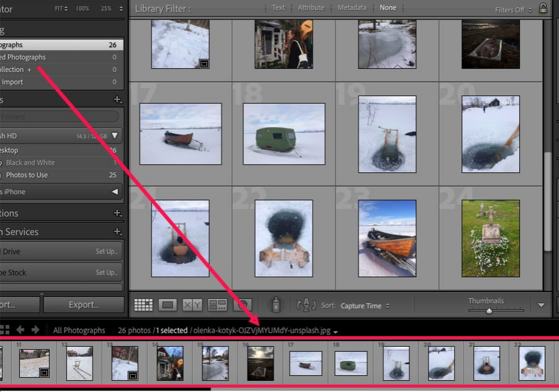
Task: Expand toolbar options triangle menu
Action: click(541, 305)
